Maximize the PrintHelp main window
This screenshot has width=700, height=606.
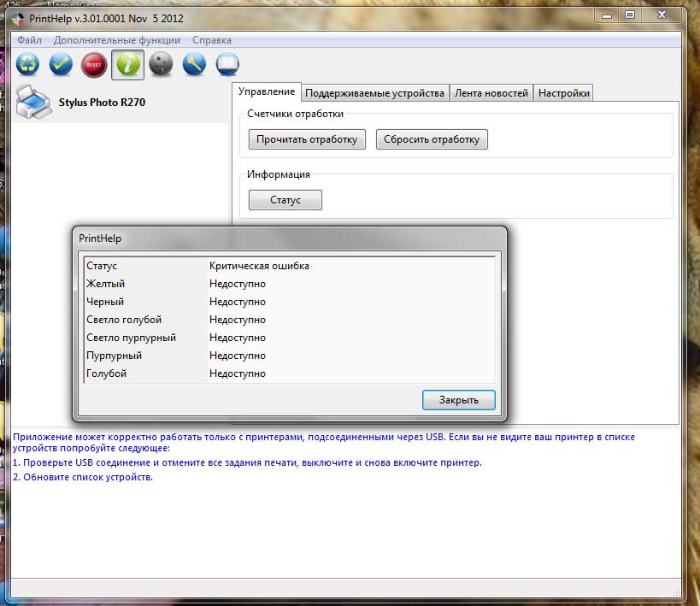(x=630, y=15)
